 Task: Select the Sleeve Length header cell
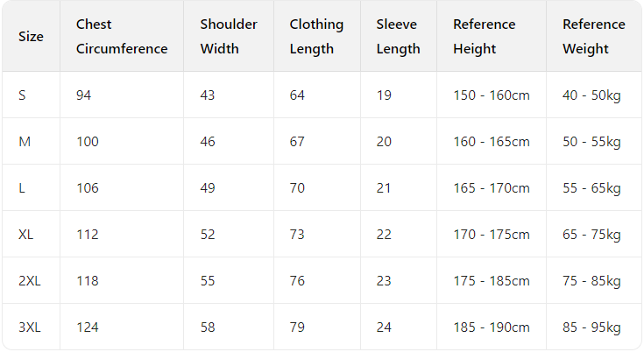tap(398, 37)
